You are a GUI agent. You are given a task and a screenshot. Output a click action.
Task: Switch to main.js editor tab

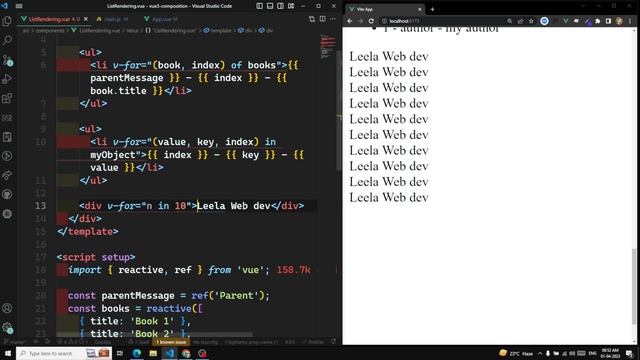112,19
